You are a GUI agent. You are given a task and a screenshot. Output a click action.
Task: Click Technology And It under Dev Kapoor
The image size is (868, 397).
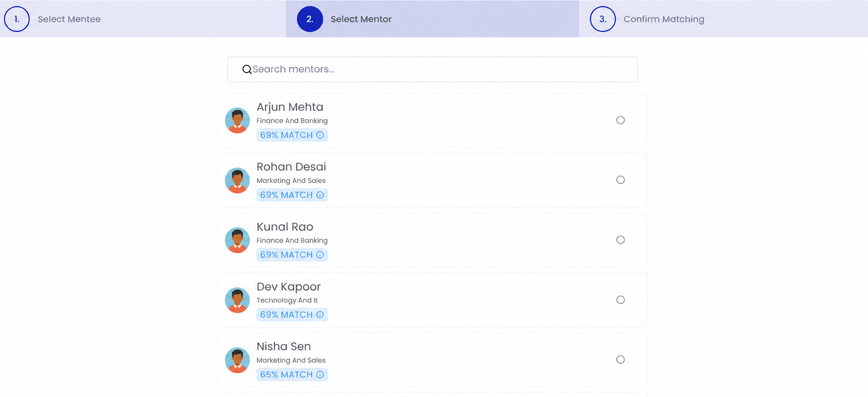pos(287,301)
